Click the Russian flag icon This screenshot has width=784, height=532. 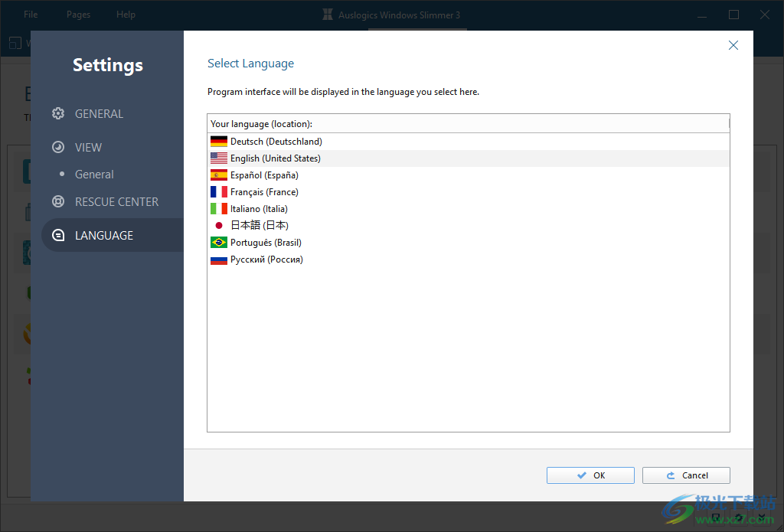pyautogui.click(x=217, y=259)
